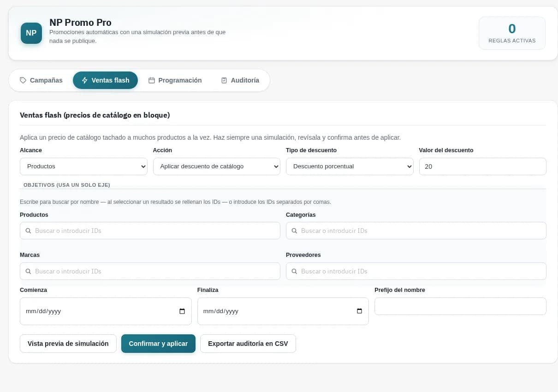Switch to the Campañas tab

[41, 80]
